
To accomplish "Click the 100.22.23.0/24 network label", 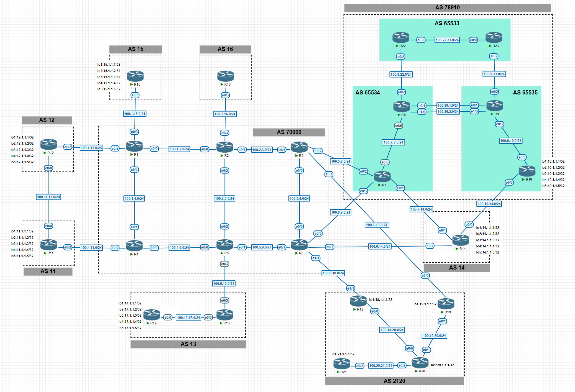I will coord(447,40).
